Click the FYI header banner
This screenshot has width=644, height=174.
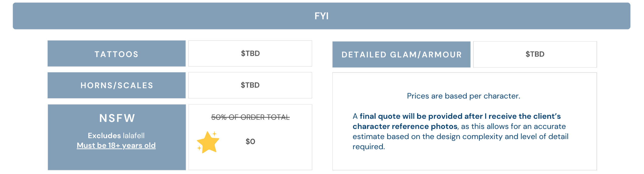coord(321,16)
